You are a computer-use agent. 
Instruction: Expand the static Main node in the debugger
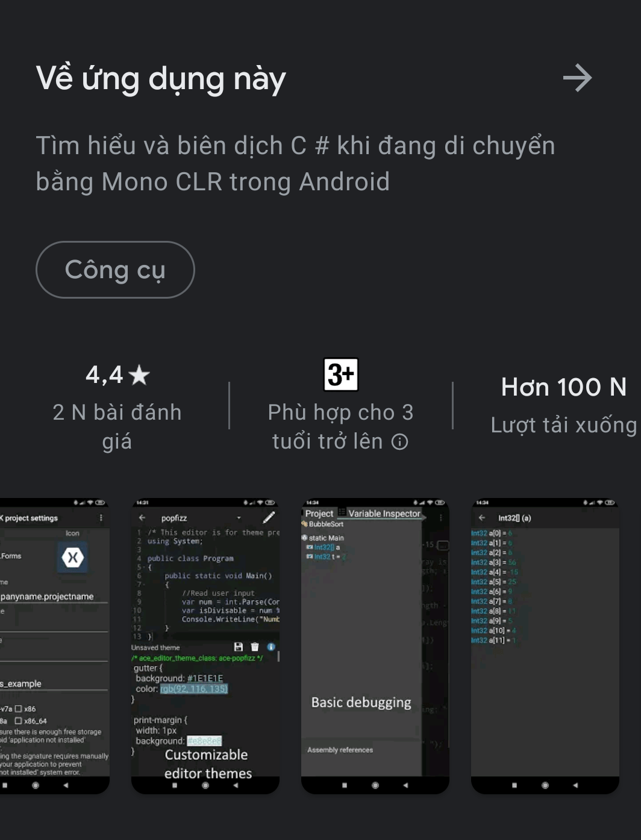[x=327, y=538]
